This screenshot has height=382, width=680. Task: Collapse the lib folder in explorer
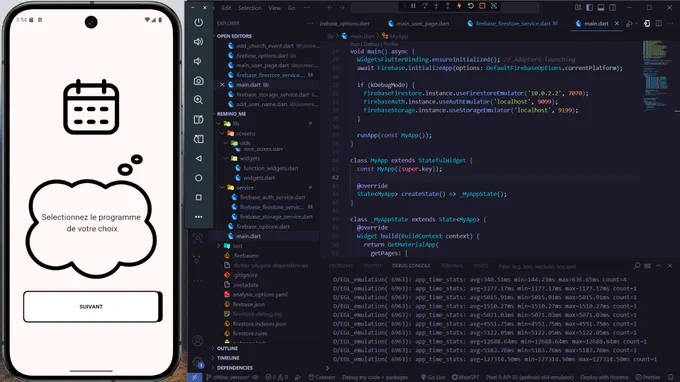[x=236, y=124]
